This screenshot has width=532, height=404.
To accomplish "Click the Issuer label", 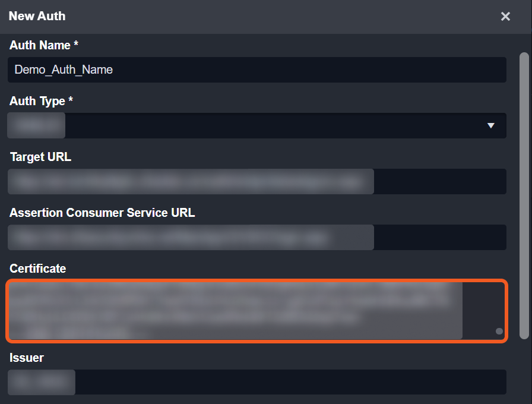I will tap(27, 358).
